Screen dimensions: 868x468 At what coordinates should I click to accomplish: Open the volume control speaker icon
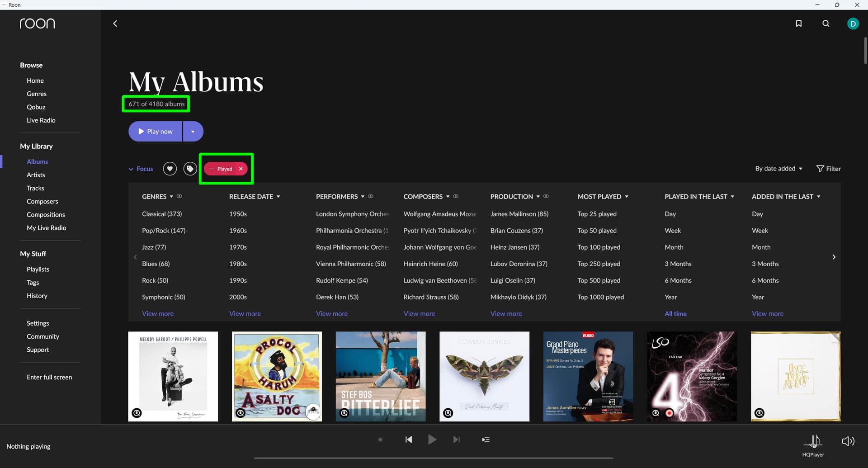[848, 441]
